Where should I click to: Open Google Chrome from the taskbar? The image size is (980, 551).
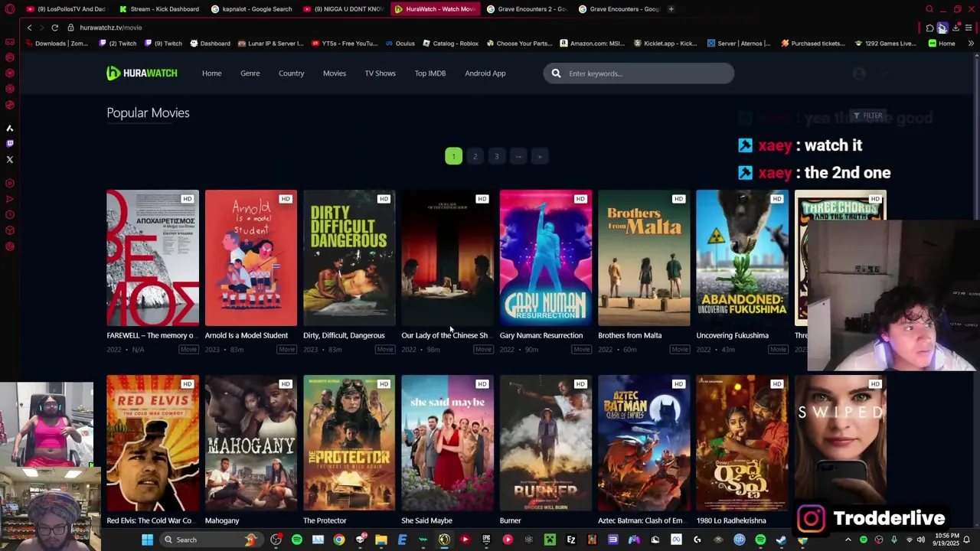click(339, 540)
